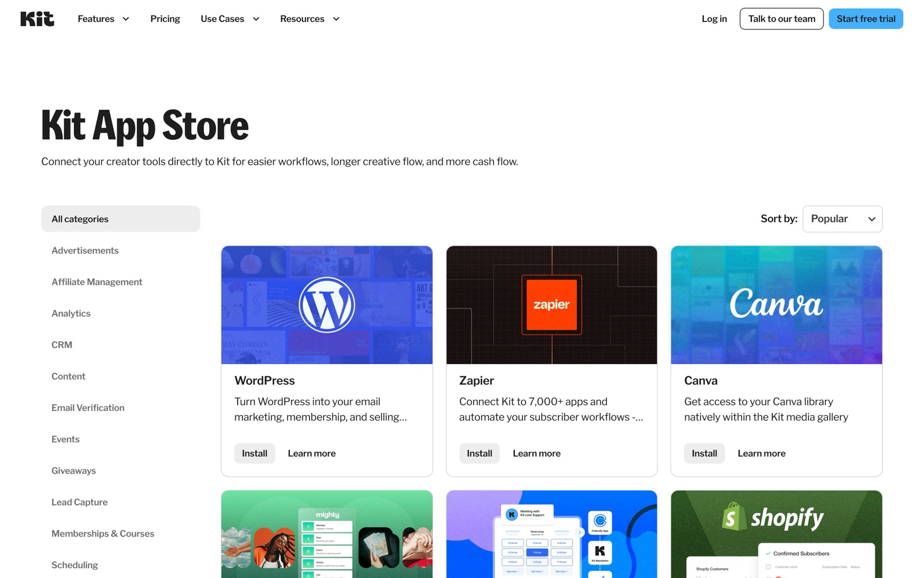Click the Kit logo in header
This screenshot has height=578, width=924.
click(x=38, y=19)
